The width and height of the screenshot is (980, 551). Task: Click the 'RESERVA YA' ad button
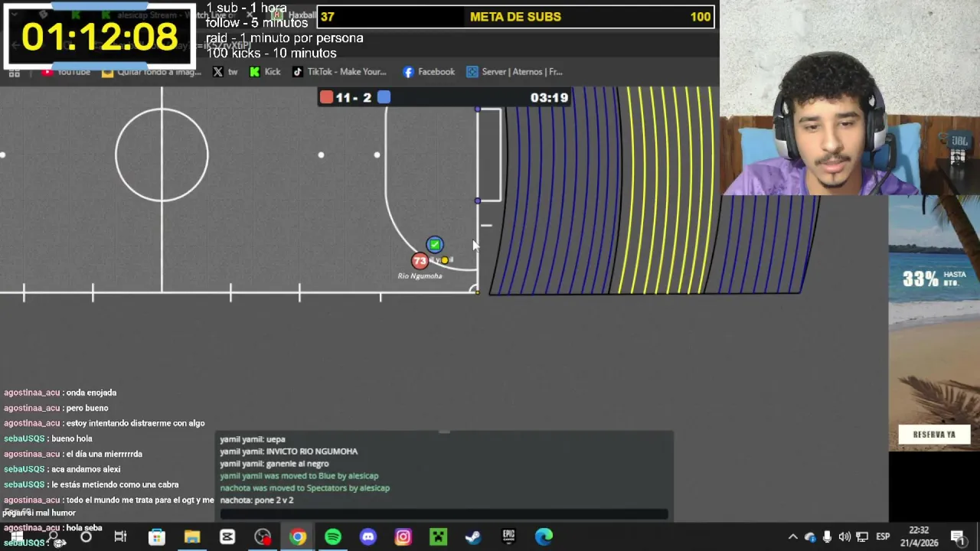pos(934,434)
